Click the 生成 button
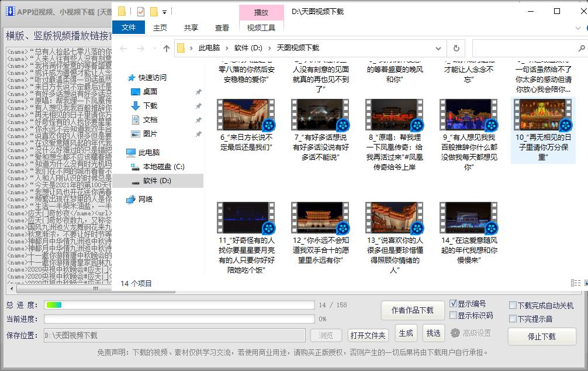The height and width of the screenshot is (371, 588). 406,333
